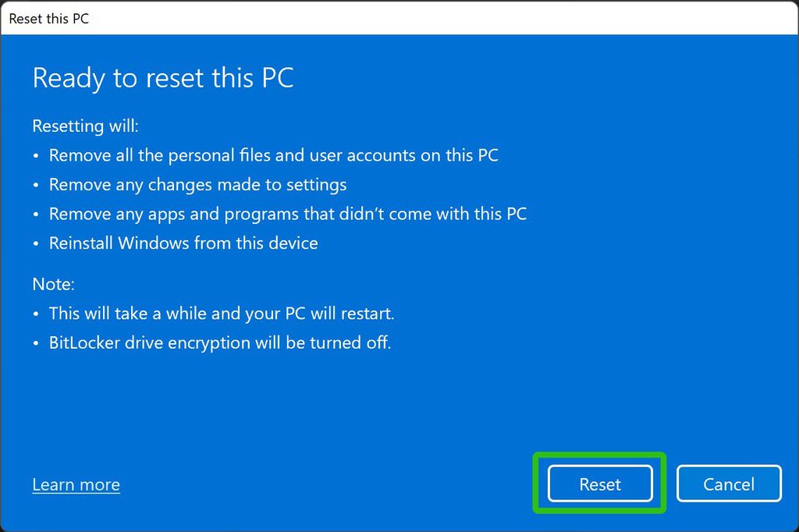Image resolution: width=799 pixels, height=532 pixels.
Task: Click the heading Ready to reset this PC
Action: click(x=162, y=78)
